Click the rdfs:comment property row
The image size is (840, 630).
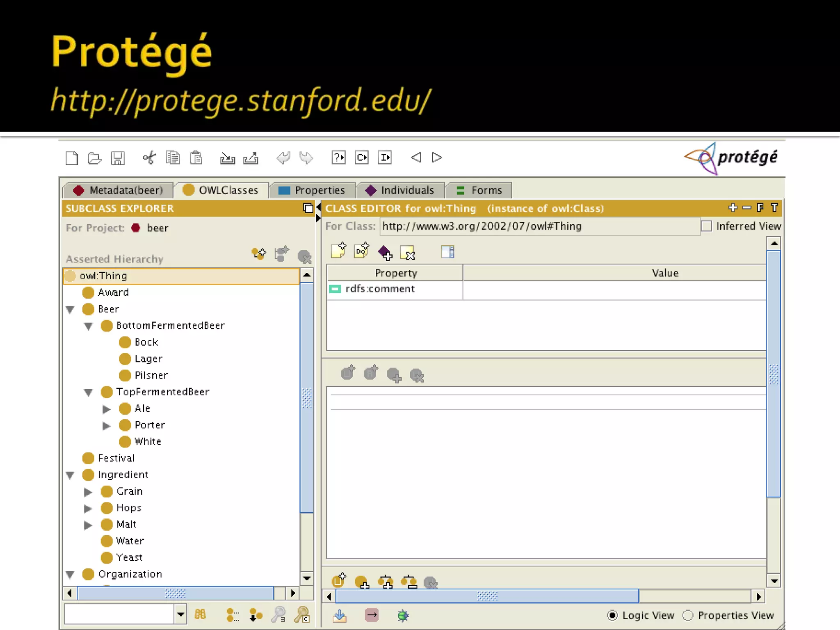point(546,289)
